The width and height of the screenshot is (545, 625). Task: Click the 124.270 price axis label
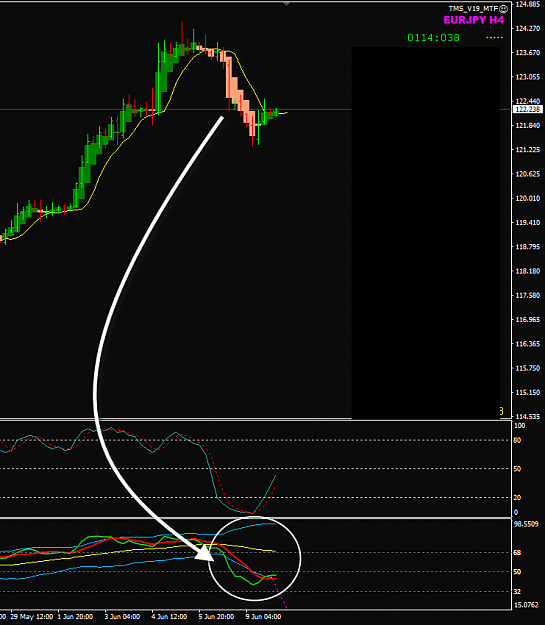(527, 28)
